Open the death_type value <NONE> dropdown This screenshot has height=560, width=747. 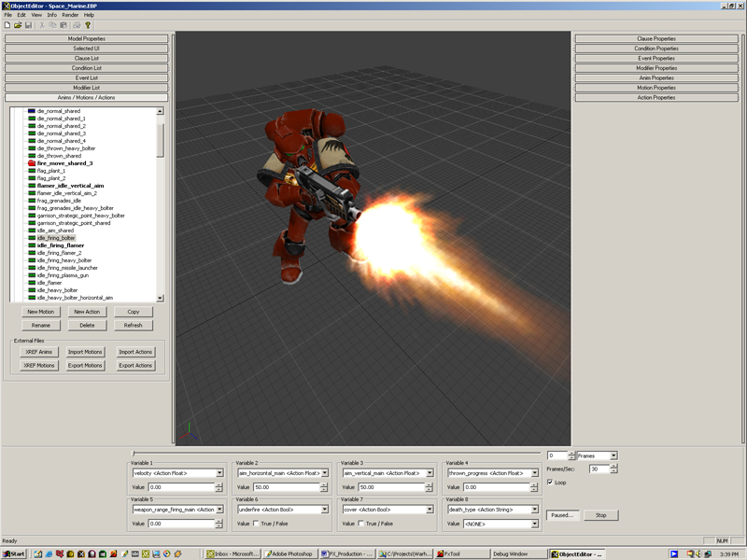tap(534, 524)
